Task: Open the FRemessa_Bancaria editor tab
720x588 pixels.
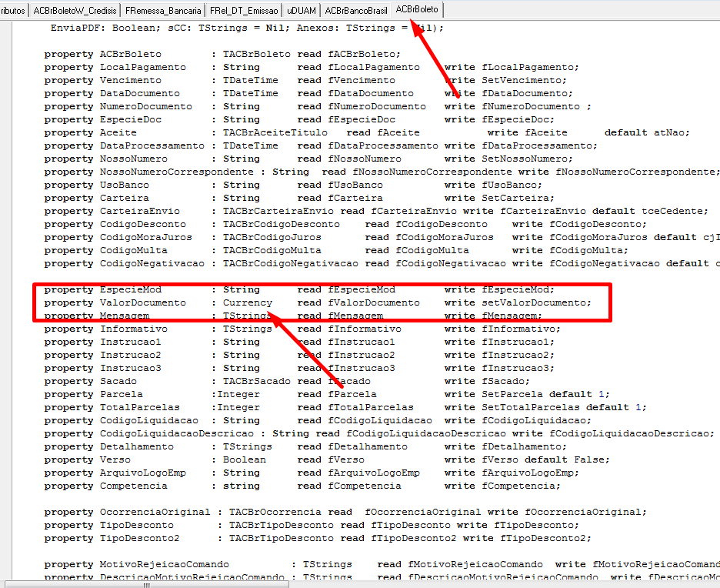Action: (x=163, y=10)
